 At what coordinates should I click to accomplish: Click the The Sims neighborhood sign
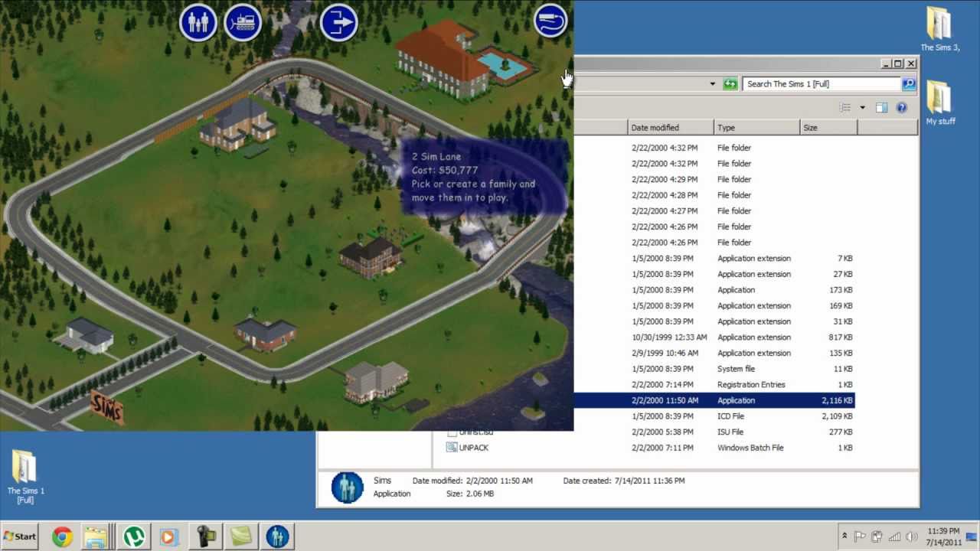[x=106, y=407]
